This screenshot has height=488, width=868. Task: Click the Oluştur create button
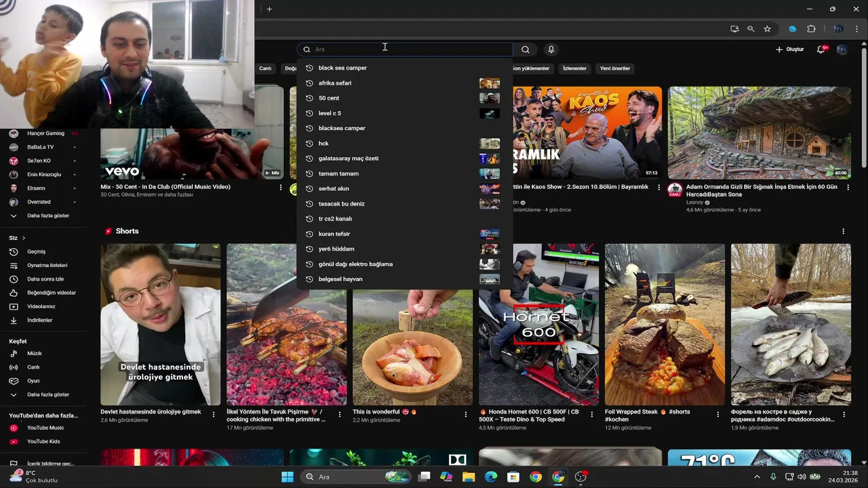(x=789, y=49)
